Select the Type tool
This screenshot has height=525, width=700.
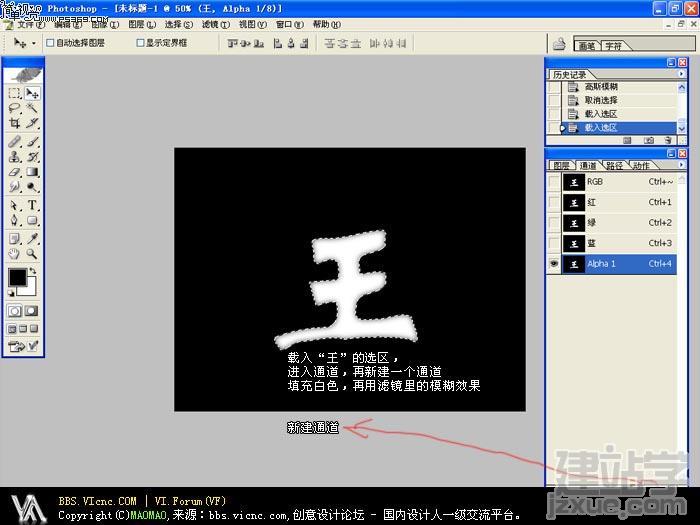click(x=32, y=205)
